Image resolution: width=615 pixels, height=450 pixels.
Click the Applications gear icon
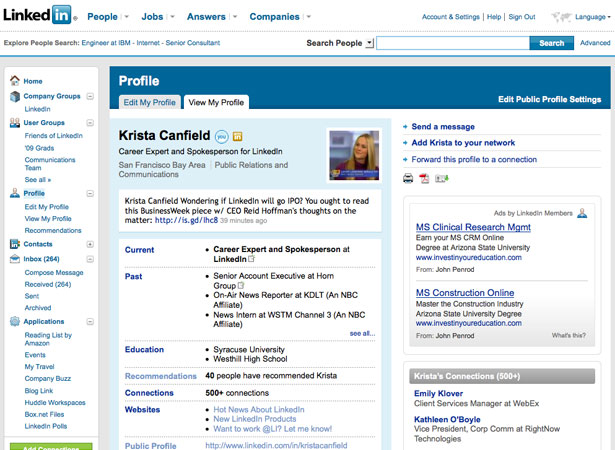click(15, 321)
